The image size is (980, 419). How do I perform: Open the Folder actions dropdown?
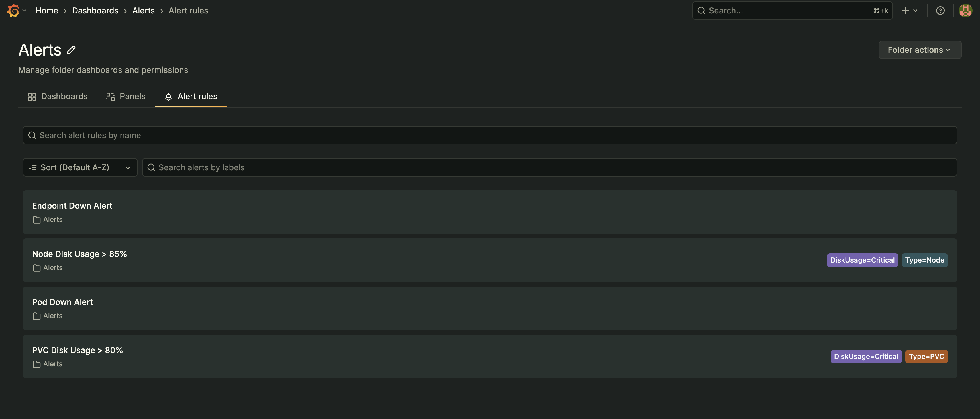point(920,50)
